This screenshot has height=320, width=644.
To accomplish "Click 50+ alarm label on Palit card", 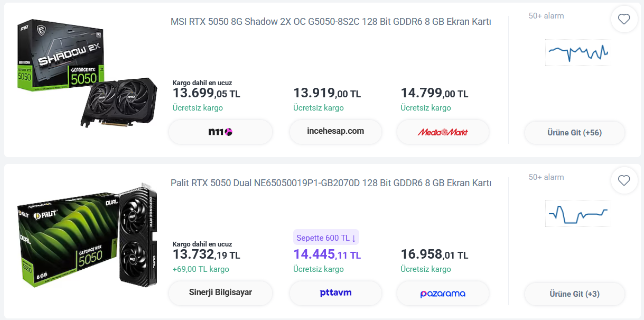I will [546, 177].
